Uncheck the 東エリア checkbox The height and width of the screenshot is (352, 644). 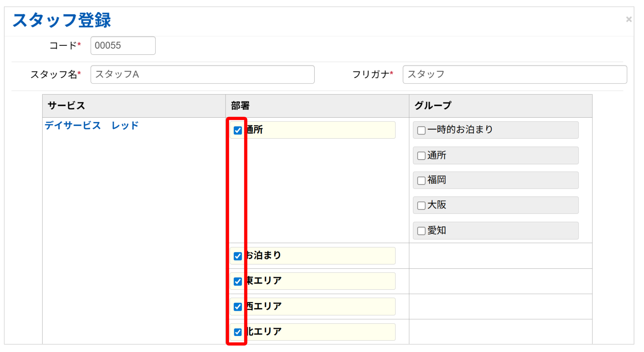click(238, 281)
